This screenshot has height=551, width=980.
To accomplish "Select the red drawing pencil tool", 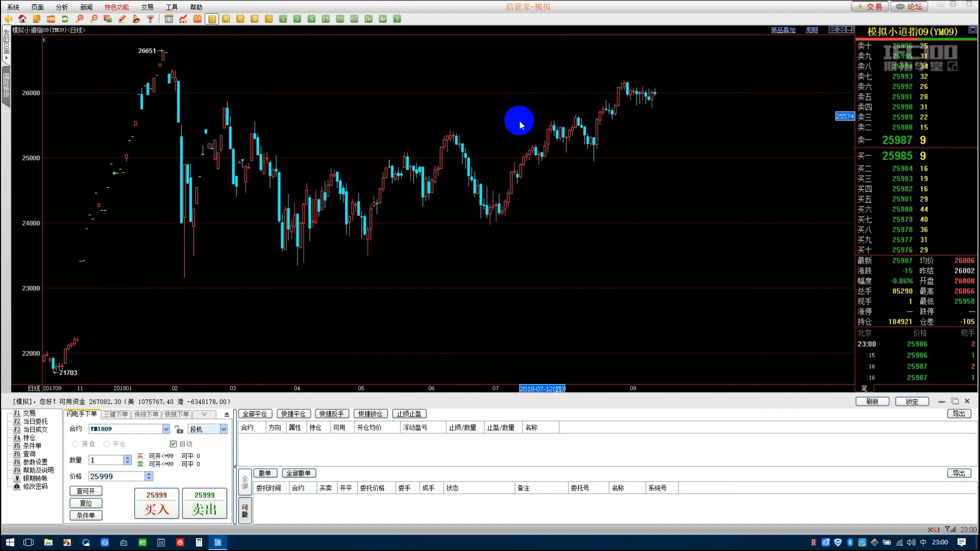I will coord(122,19).
